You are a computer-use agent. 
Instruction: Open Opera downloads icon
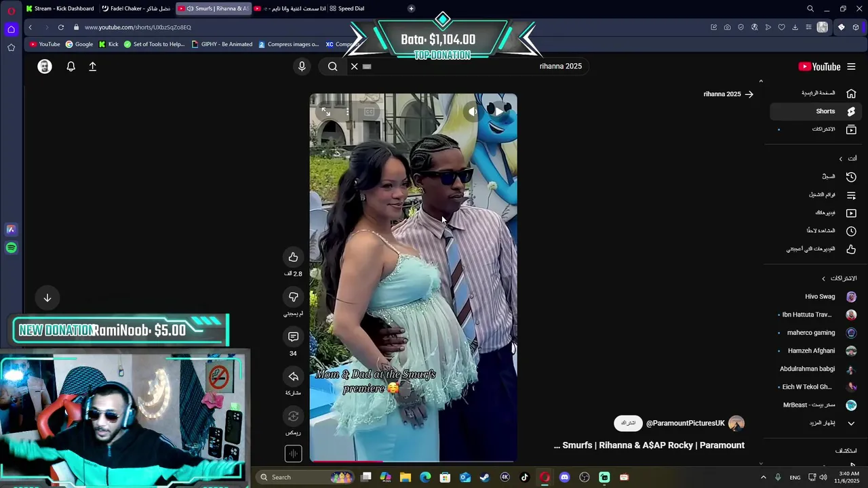coord(795,27)
